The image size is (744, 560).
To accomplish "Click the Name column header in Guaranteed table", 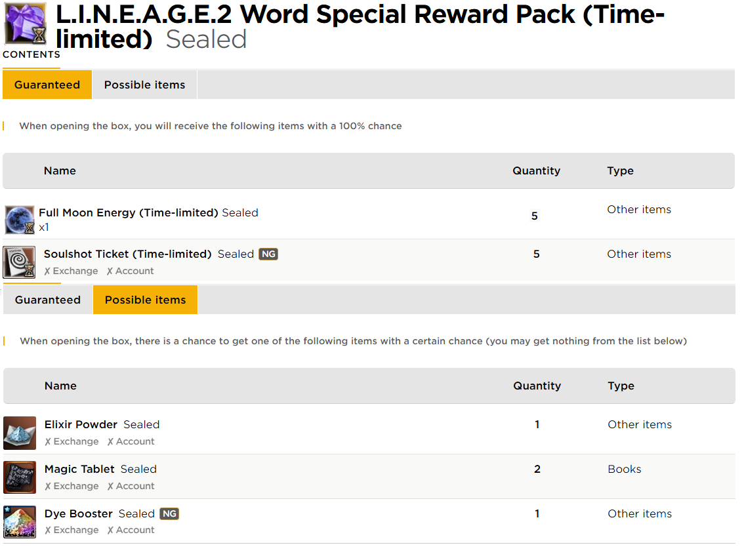I will coord(60,170).
